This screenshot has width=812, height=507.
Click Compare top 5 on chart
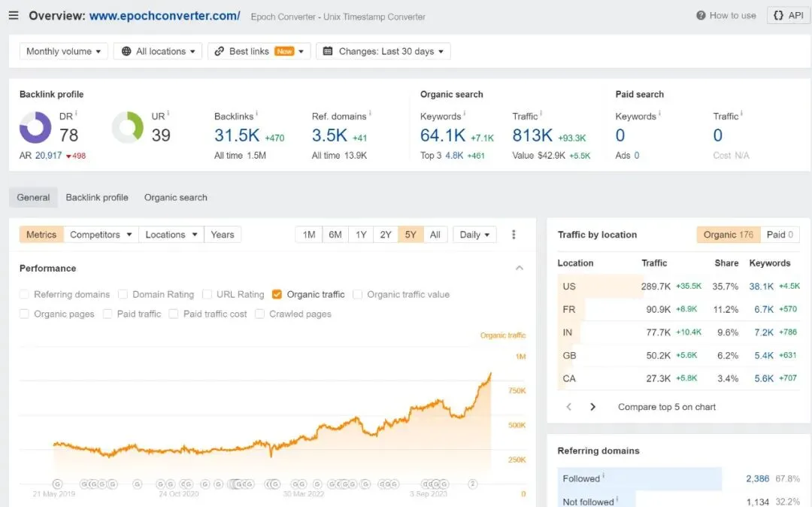[666, 407]
